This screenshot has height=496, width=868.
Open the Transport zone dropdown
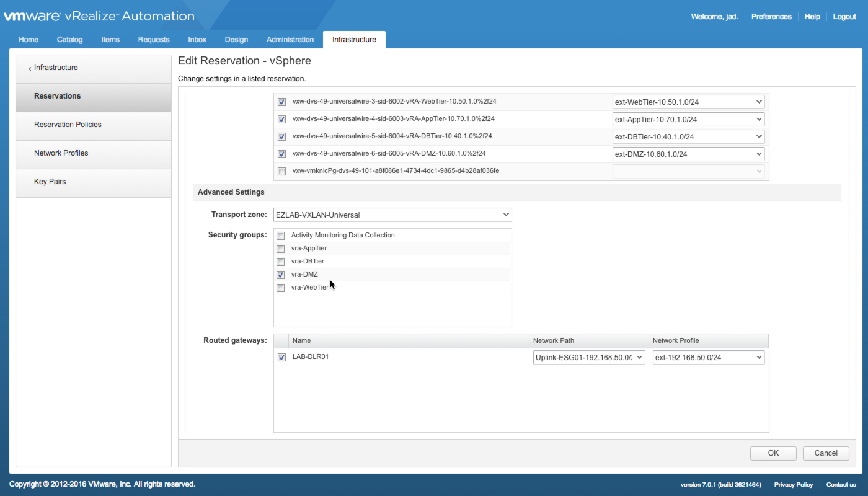[x=392, y=215]
